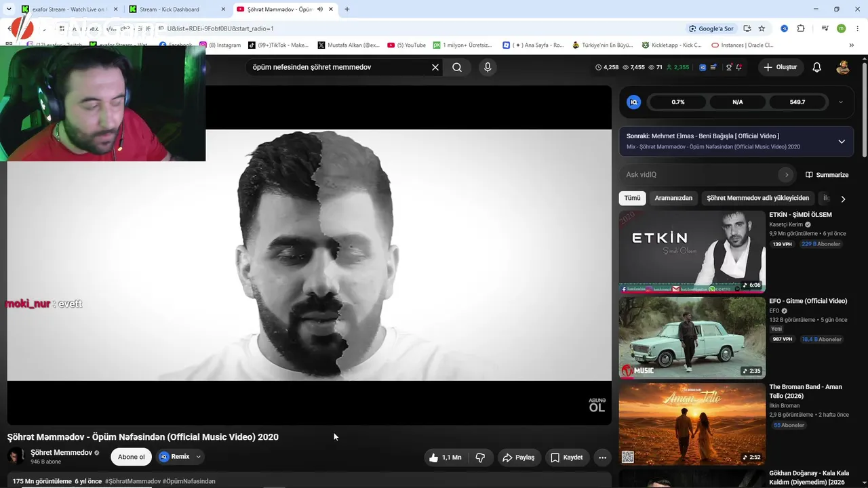Viewport: 868px width, 488px height.
Task: Submit the Ask vidIQ question arrow
Action: [x=787, y=175]
